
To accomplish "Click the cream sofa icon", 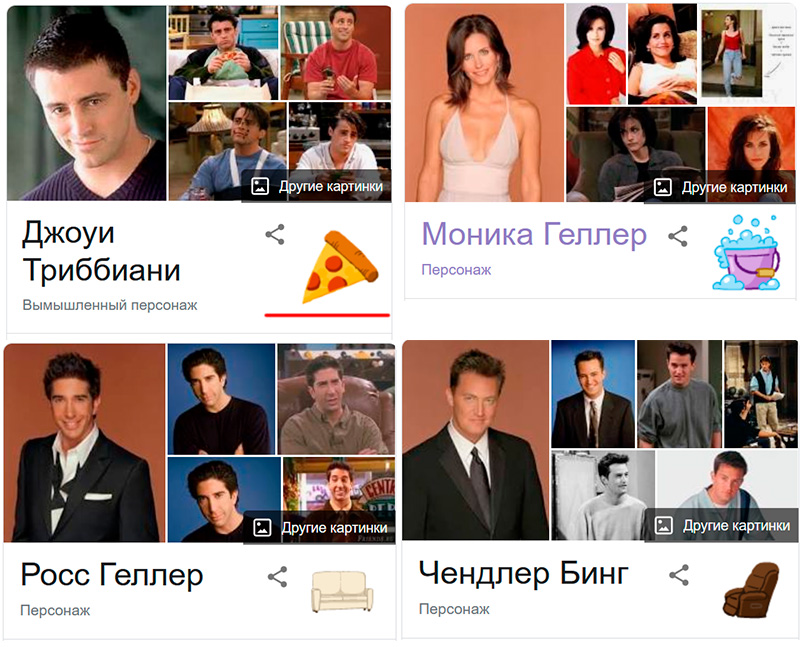I will [342, 591].
